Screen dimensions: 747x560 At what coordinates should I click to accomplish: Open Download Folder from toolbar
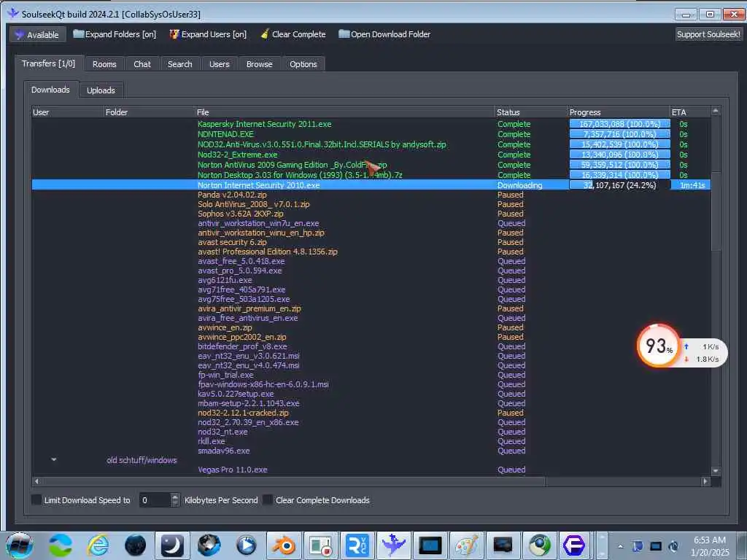pyautogui.click(x=384, y=34)
